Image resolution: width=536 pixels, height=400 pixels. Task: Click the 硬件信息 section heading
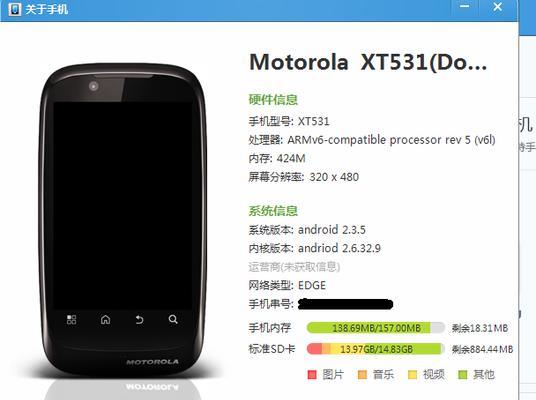coord(273,99)
